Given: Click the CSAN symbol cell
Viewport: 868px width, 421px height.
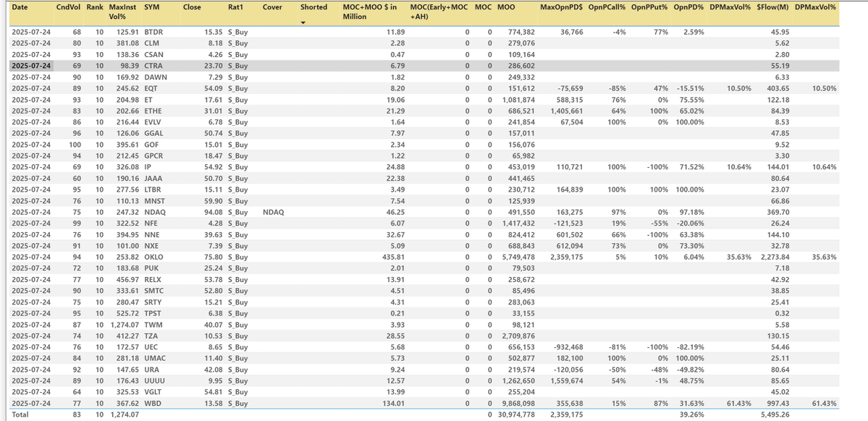Looking at the screenshot, I should 153,55.
